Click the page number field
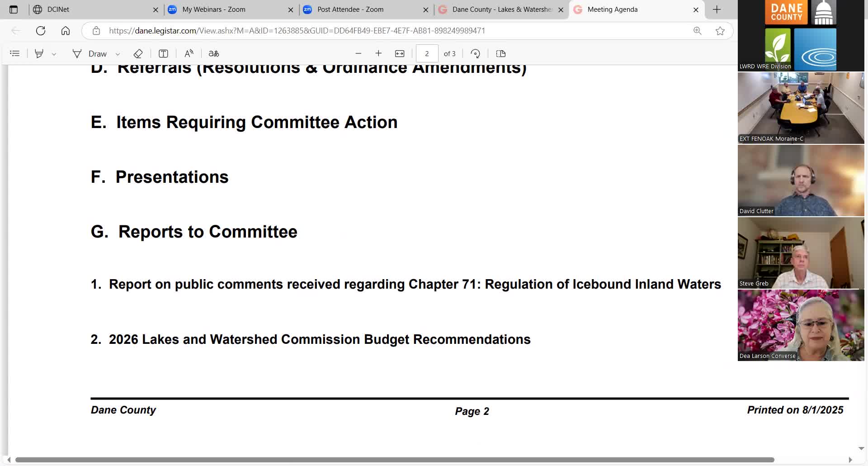Image resolution: width=868 pixels, height=466 pixels. coord(427,53)
